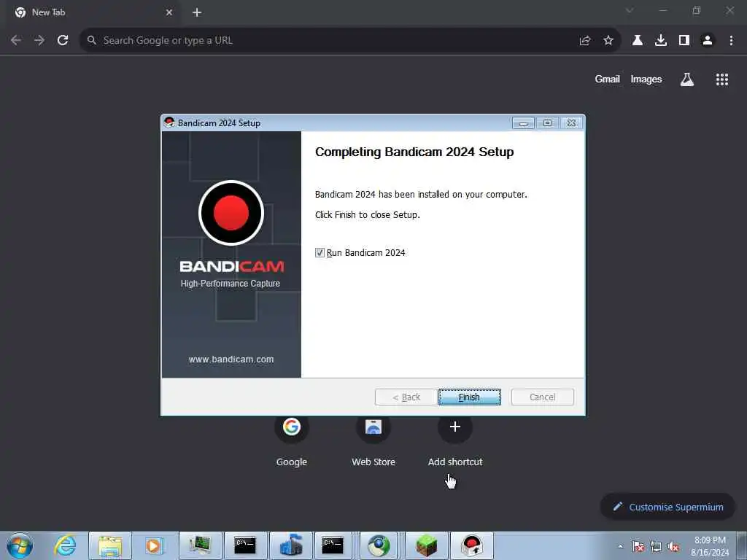Image resolution: width=747 pixels, height=560 pixels.
Task: Click the browser back arrow
Action: [16, 41]
